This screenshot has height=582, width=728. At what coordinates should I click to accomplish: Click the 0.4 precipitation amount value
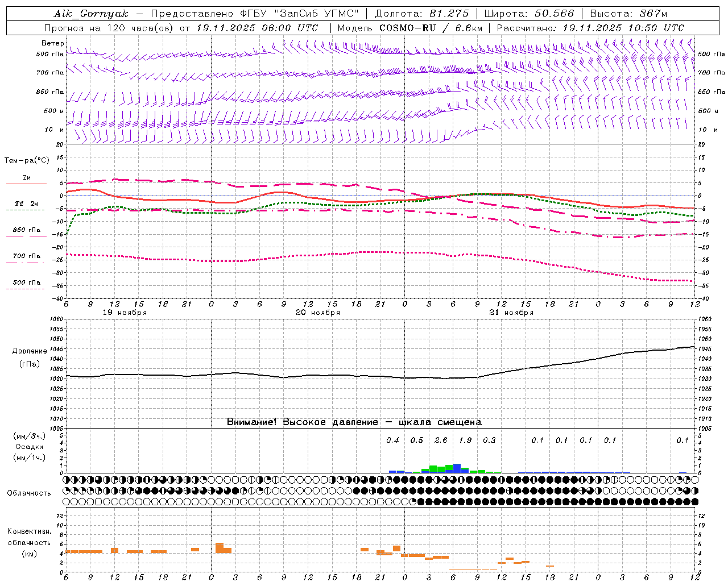pos(392,440)
